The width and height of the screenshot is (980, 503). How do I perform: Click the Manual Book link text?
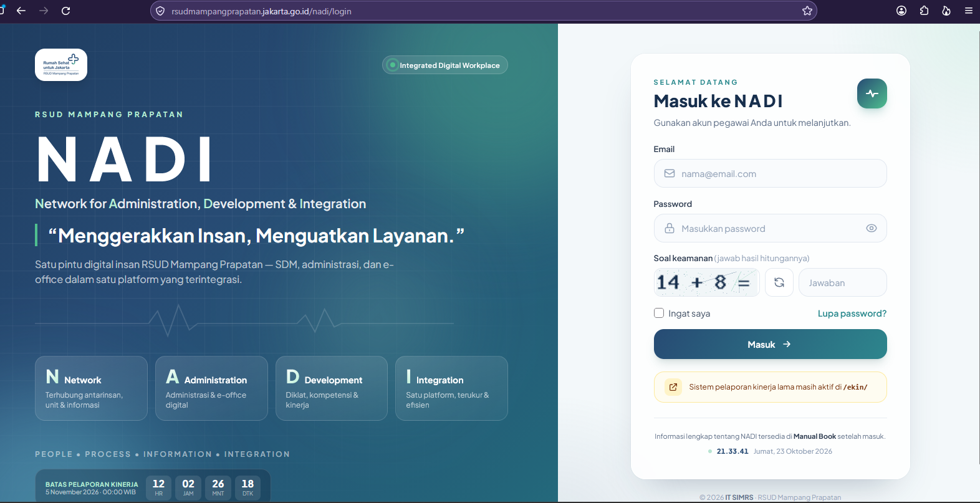[815, 436]
